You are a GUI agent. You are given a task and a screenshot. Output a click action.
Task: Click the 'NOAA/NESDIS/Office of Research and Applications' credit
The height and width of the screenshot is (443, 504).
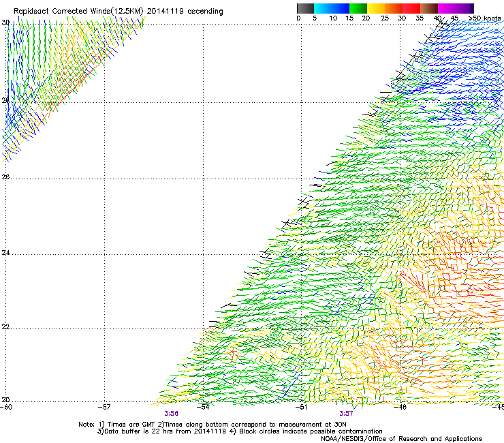401,439
